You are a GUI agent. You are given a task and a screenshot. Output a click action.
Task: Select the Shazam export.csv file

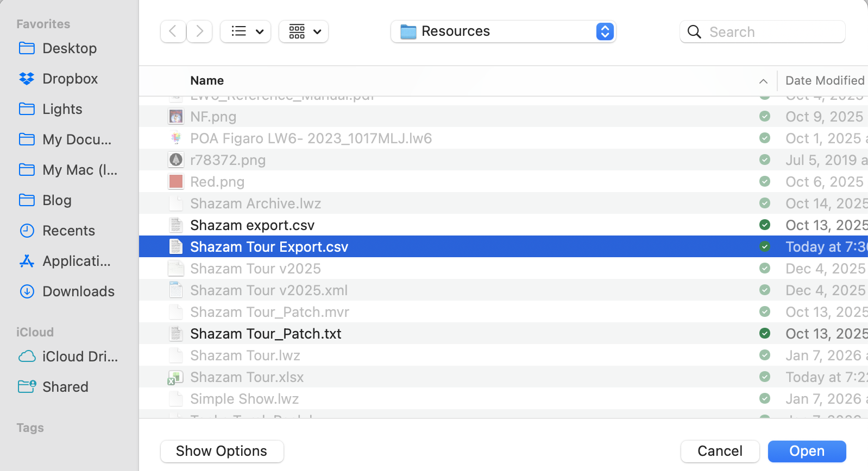[x=252, y=225]
